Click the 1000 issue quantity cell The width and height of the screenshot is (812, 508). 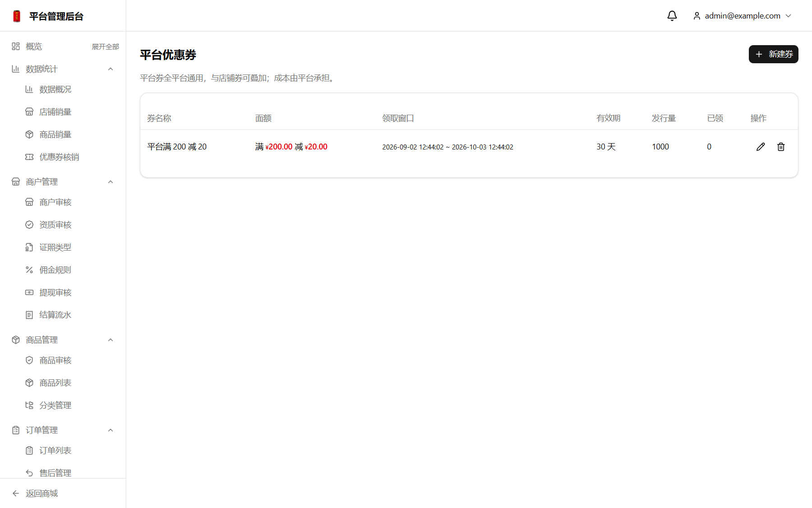[x=660, y=147]
